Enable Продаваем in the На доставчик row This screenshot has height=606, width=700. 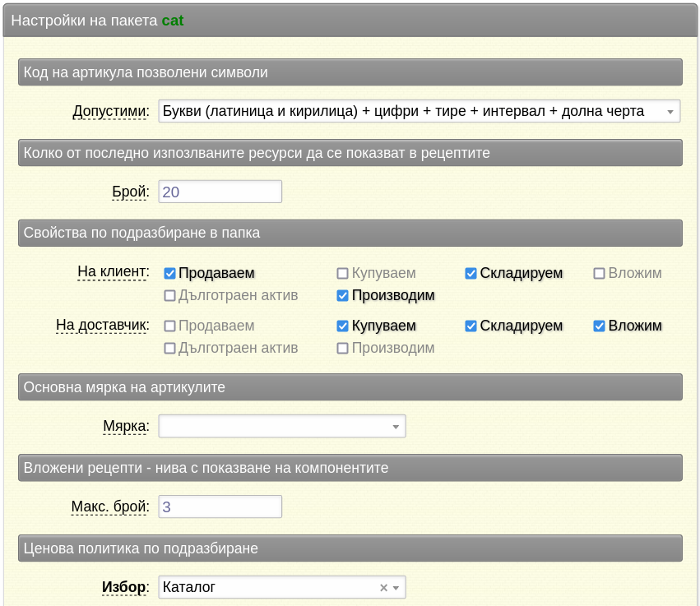coord(169,326)
